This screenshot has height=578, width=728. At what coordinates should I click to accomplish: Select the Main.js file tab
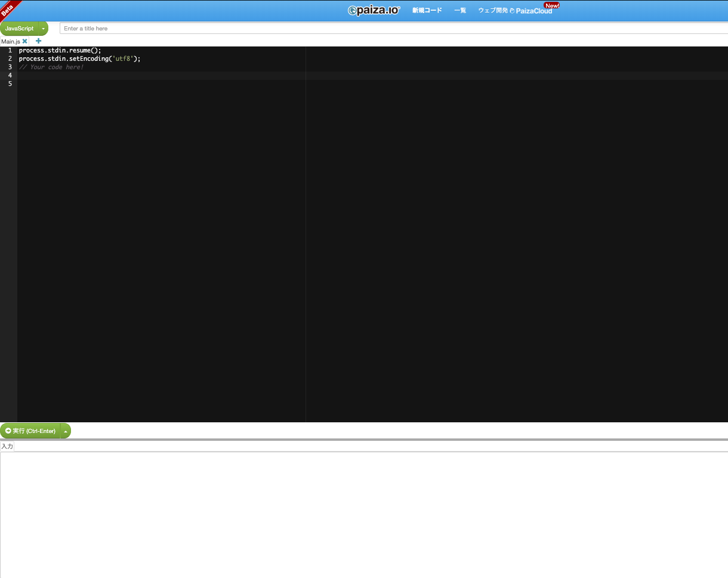click(11, 41)
